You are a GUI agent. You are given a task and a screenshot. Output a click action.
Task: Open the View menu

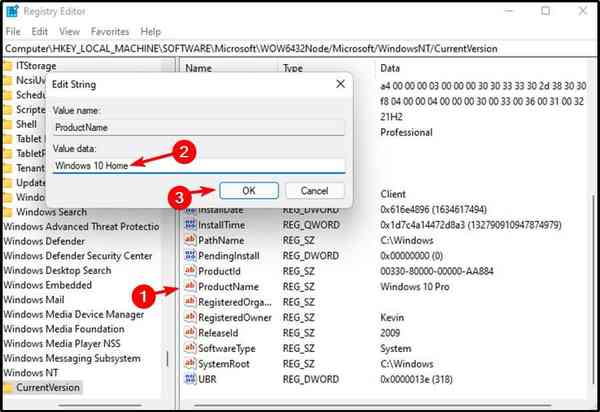(x=69, y=31)
